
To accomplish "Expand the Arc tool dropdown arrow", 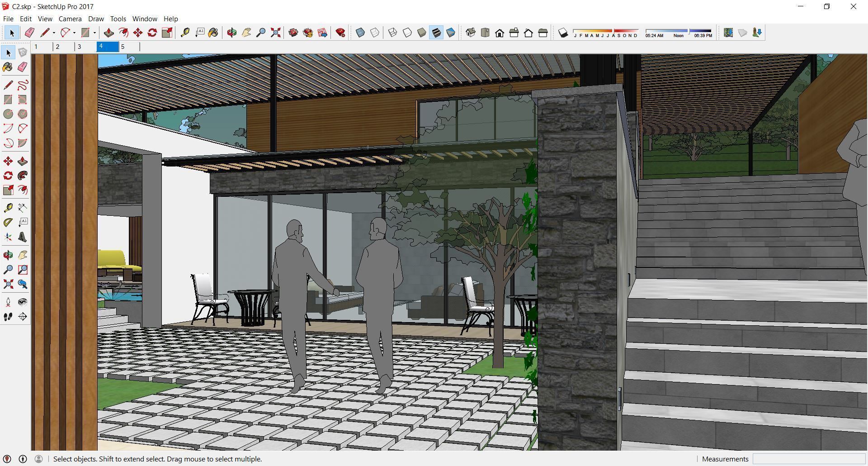I will tap(74, 33).
